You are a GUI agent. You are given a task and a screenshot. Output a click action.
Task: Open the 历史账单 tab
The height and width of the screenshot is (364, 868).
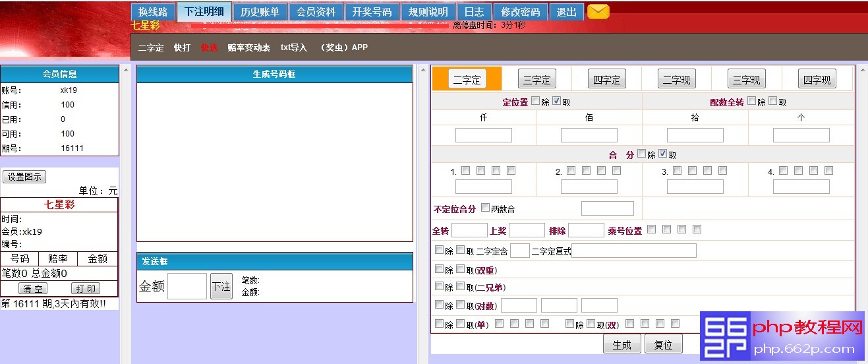[x=260, y=12]
